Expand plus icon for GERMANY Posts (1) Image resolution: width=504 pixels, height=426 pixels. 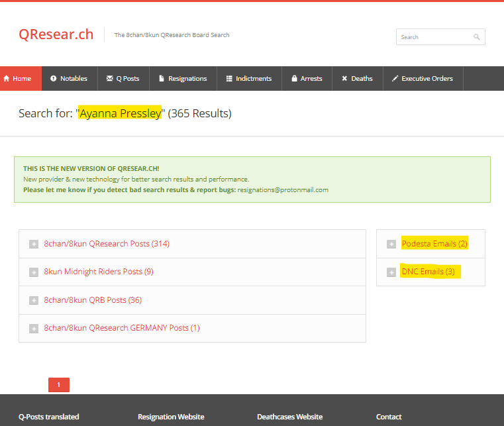pyautogui.click(x=34, y=329)
